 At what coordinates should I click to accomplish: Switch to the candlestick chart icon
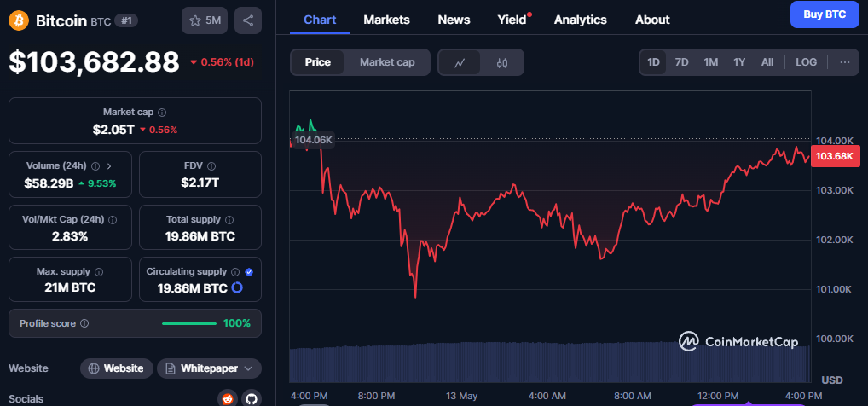(502, 62)
